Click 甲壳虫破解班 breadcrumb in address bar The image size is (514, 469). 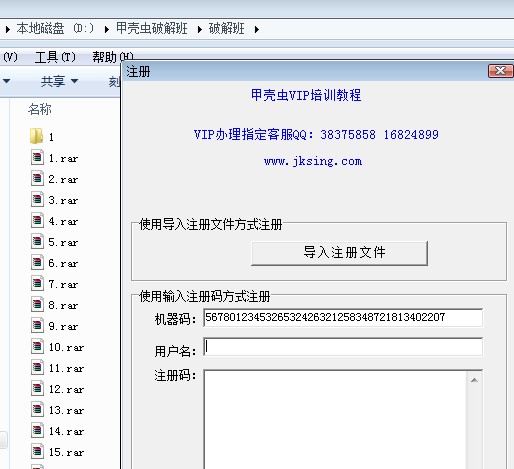(152, 29)
